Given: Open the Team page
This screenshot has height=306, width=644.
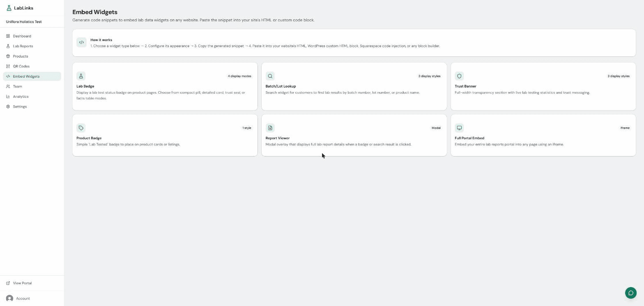Looking at the screenshot, I should click(32, 86).
